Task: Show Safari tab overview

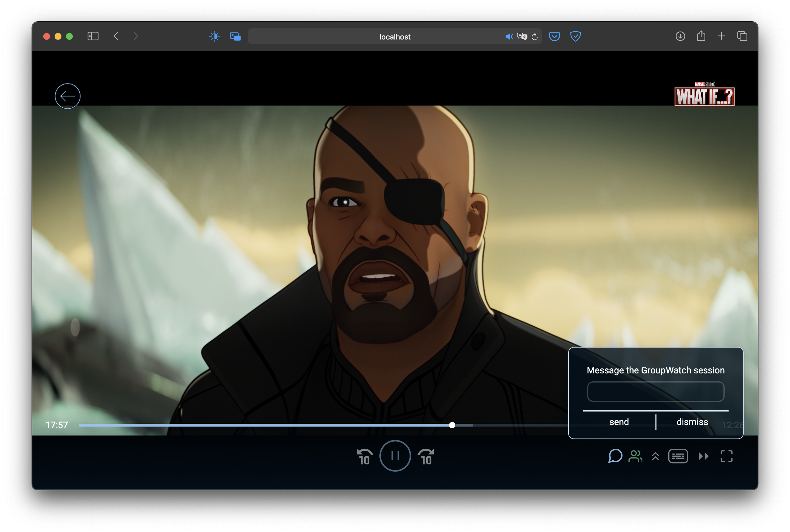Action: pos(742,36)
